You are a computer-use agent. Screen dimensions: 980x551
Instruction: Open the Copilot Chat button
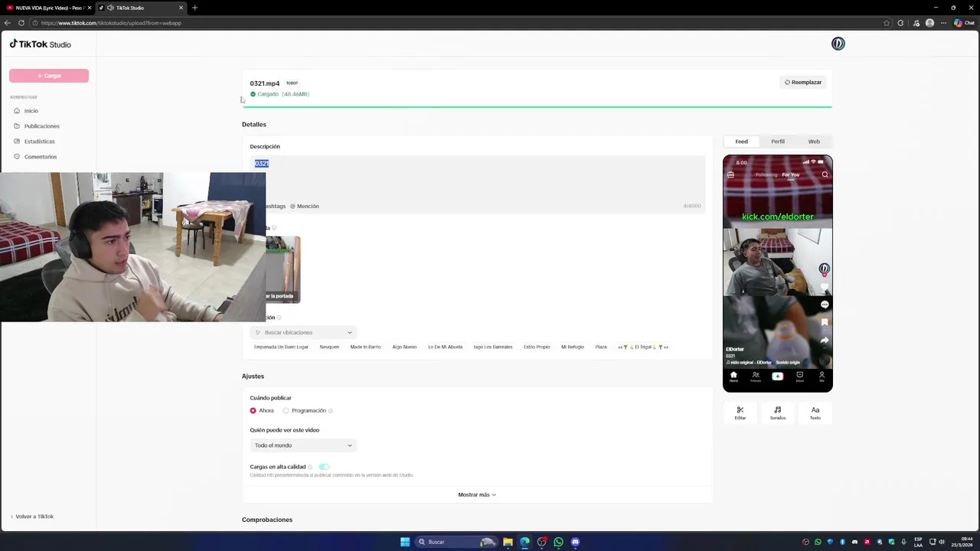click(x=964, y=23)
